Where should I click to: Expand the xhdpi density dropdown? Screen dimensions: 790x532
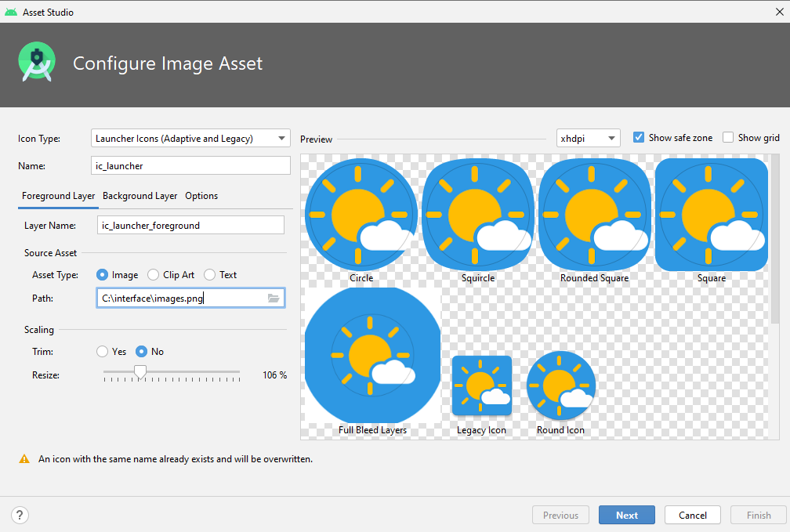pos(588,138)
